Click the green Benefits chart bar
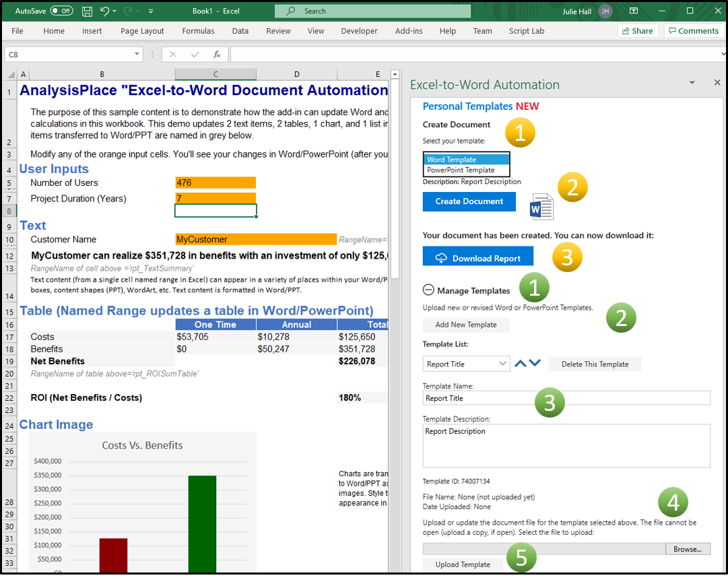The image size is (728, 588). click(202, 523)
